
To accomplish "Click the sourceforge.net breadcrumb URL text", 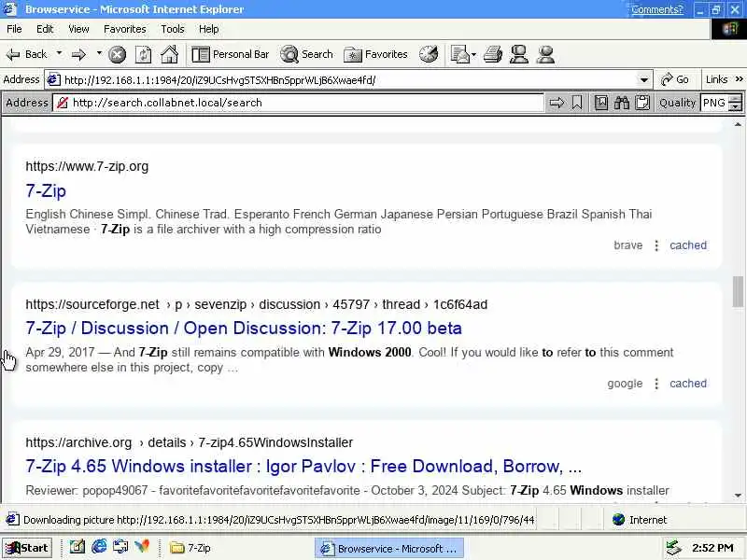I will click(x=256, y=304).
